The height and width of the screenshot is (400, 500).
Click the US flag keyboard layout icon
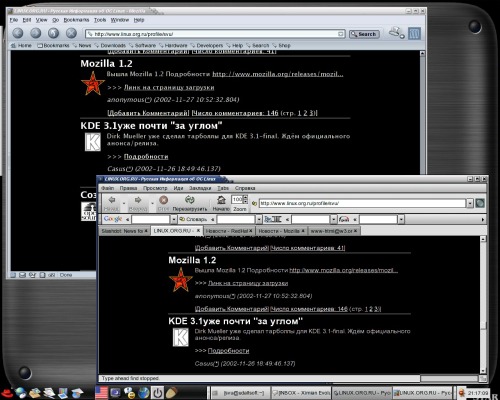point(102,393)
